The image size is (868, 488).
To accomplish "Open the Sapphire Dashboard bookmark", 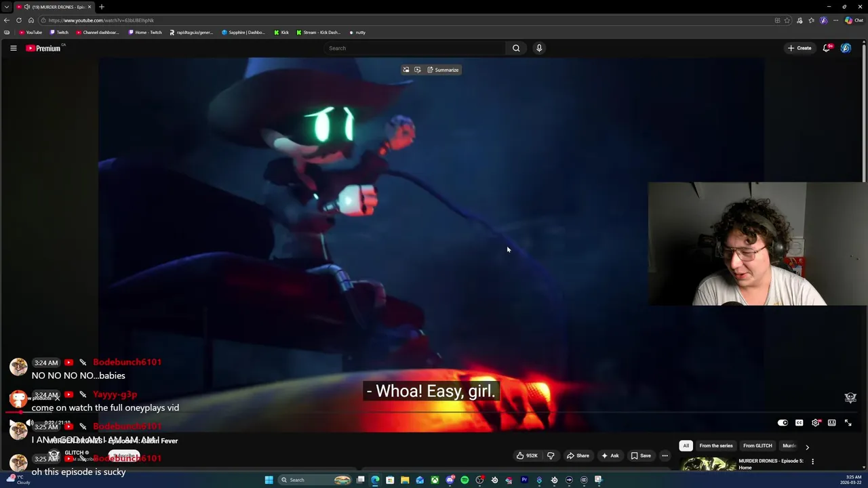I will coord(243,33).
